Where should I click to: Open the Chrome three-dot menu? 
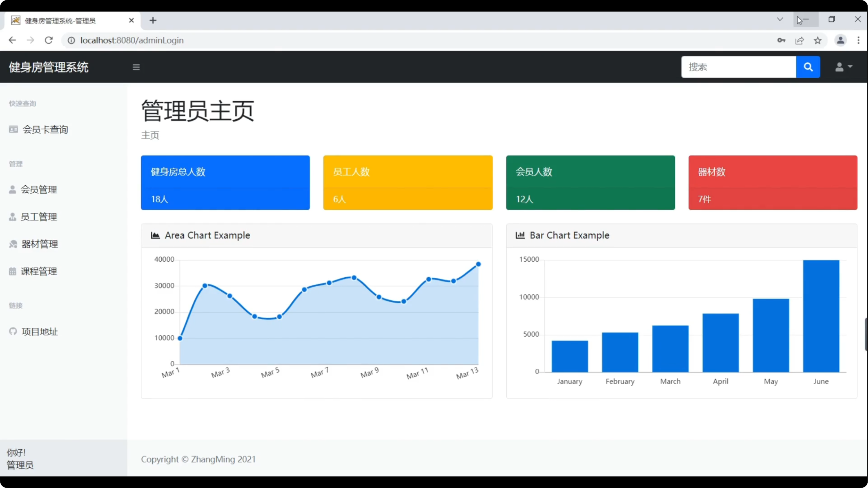click(x=858, y=40)
